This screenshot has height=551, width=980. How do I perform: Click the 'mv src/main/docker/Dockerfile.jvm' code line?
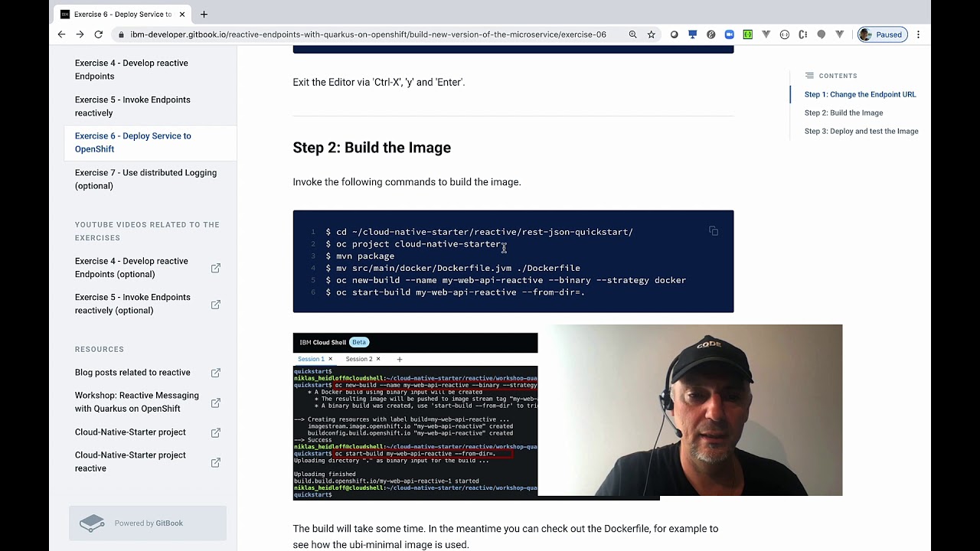452,269
